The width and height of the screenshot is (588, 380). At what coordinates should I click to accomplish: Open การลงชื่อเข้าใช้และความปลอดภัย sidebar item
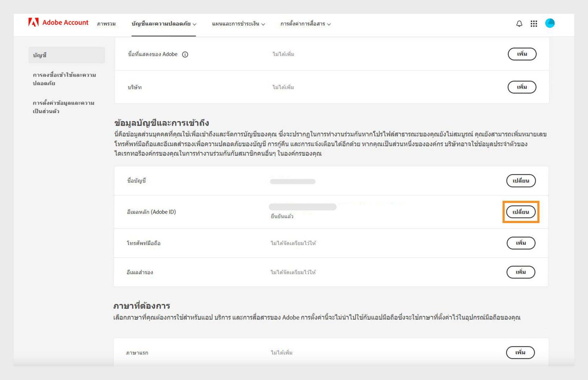(x=64, y=79)
